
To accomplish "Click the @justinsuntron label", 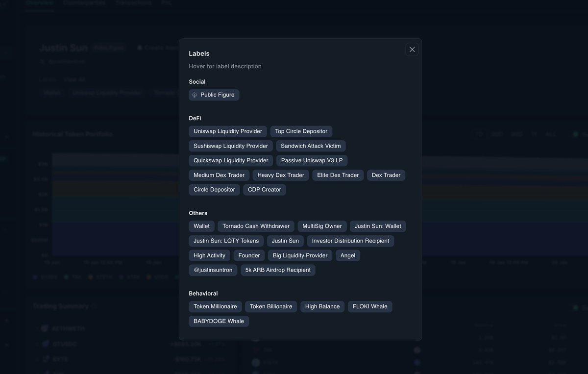I will (213, 270).
